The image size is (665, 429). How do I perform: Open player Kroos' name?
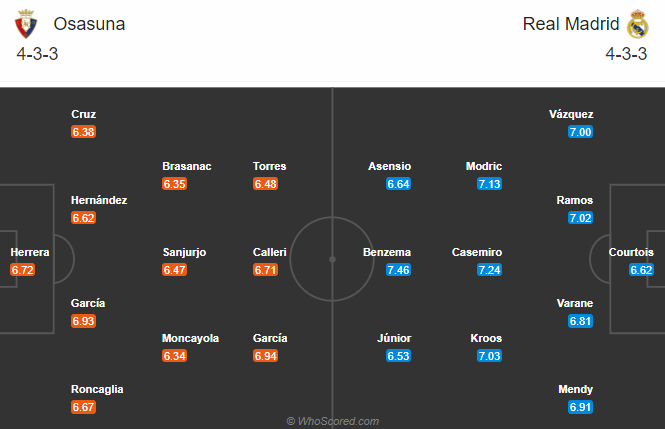coord(485,339)
